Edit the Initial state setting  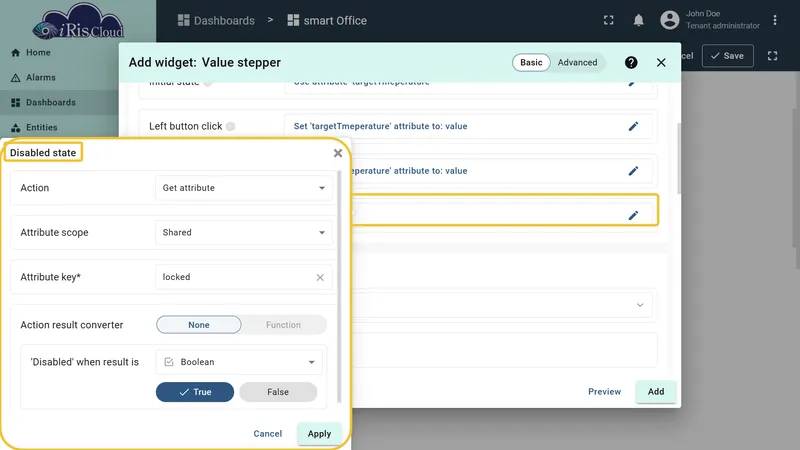633,82
